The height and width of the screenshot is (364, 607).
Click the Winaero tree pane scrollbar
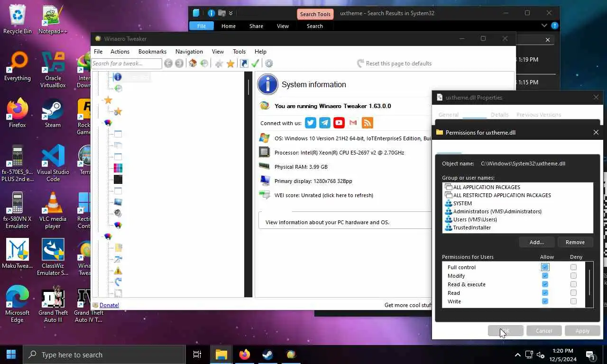[x=248, y=185]
